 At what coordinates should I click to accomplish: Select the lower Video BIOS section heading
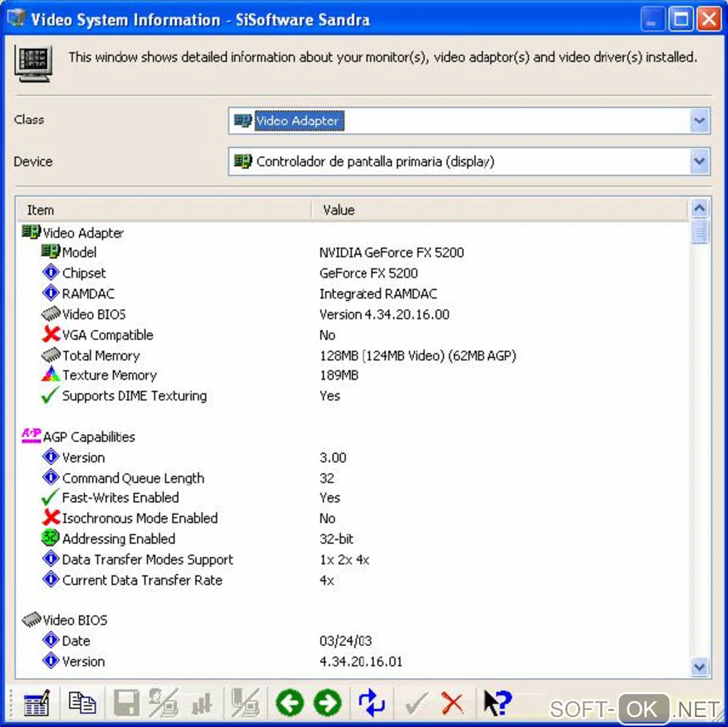(x=75, y=620)
